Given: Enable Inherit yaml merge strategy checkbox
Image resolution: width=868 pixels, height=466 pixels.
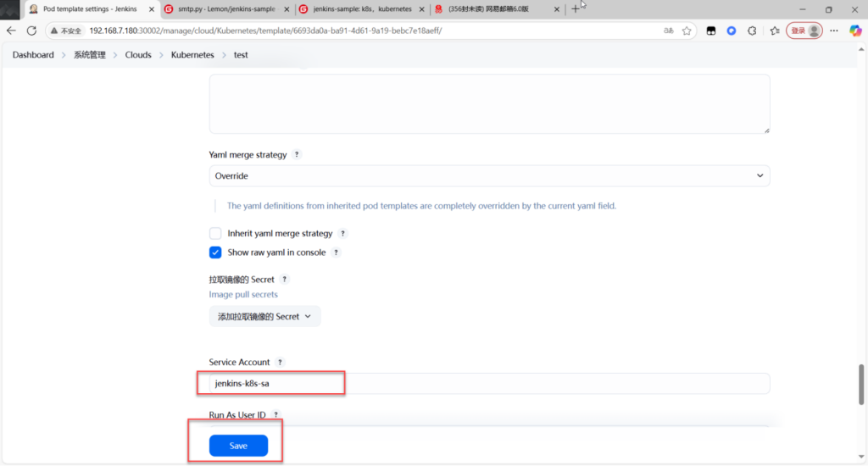Looking at the screenshot, I should pyautogui.click(x=215, y=234).
